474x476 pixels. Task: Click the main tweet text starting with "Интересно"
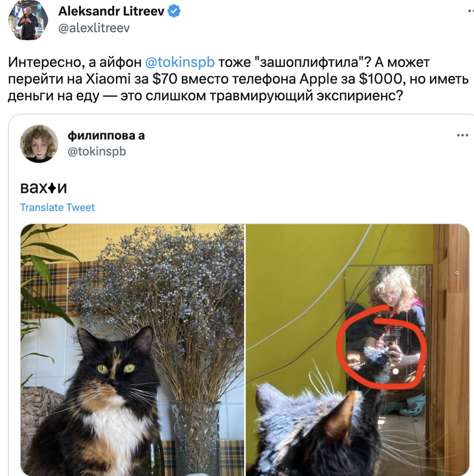click(238, 79)
